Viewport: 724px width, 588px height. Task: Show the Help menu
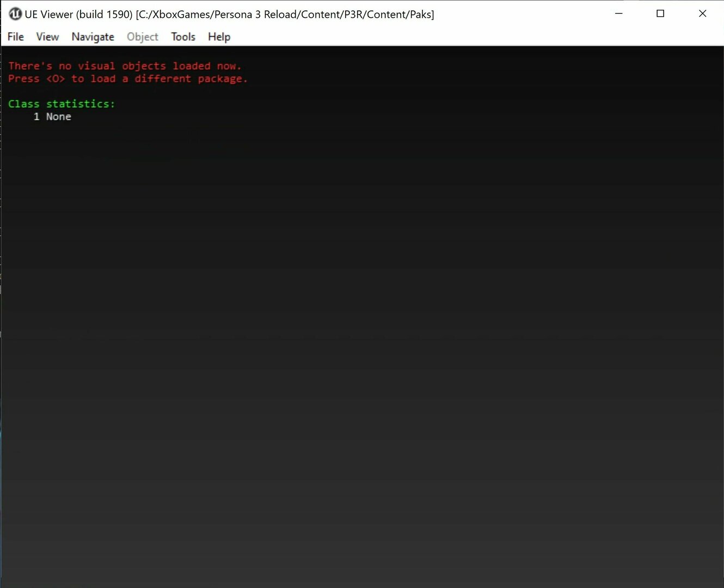click(x=219, y=36)
